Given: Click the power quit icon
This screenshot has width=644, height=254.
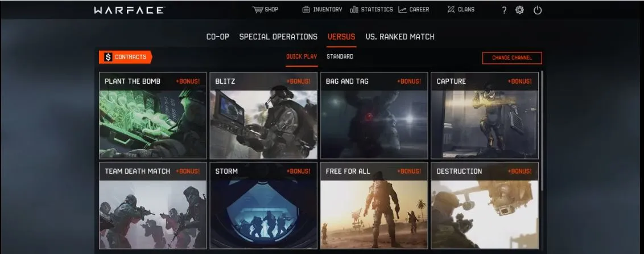Looking at the screenshot, I should (x=538, y=10).
